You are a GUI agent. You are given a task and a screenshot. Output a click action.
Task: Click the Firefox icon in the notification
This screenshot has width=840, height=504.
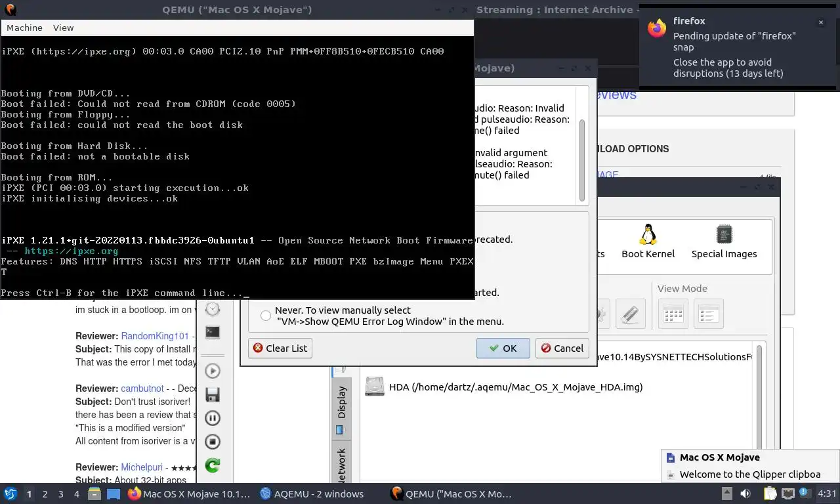pos(657,28)
